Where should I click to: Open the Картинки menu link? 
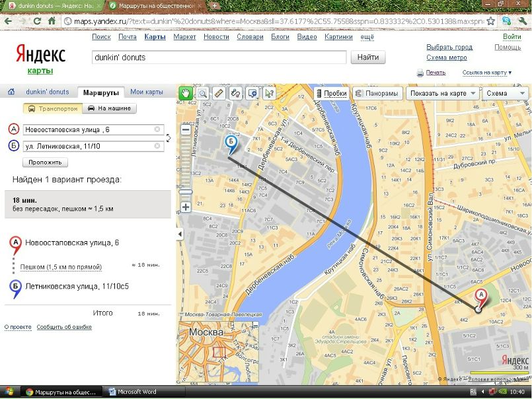338,36
